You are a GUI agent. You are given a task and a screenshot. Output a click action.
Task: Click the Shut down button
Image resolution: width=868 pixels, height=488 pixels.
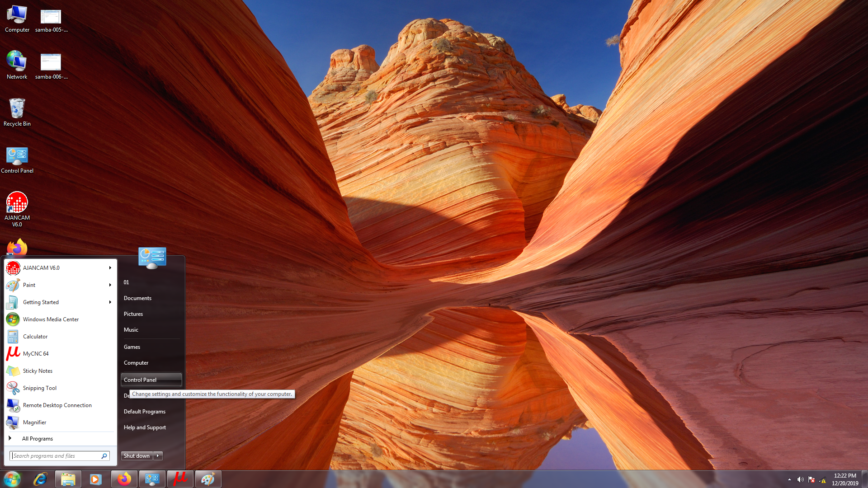click(137, 456)
